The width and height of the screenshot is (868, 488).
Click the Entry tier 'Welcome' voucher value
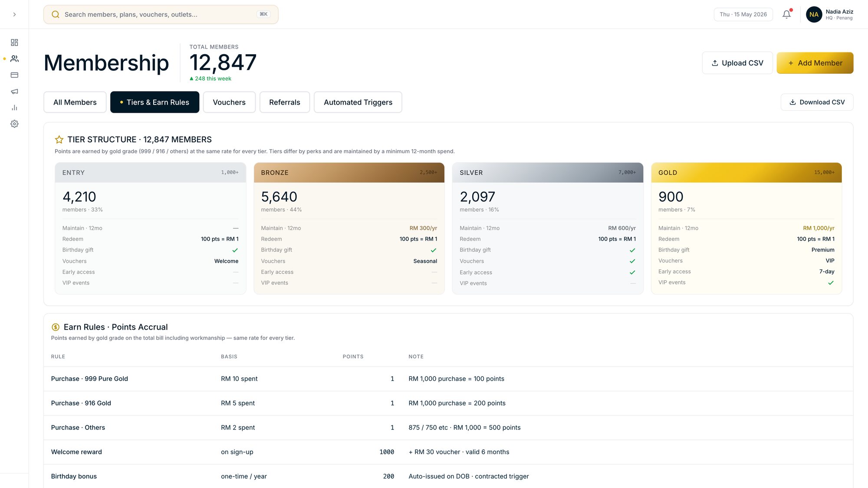pyautogui.click(x=226, y=261)
